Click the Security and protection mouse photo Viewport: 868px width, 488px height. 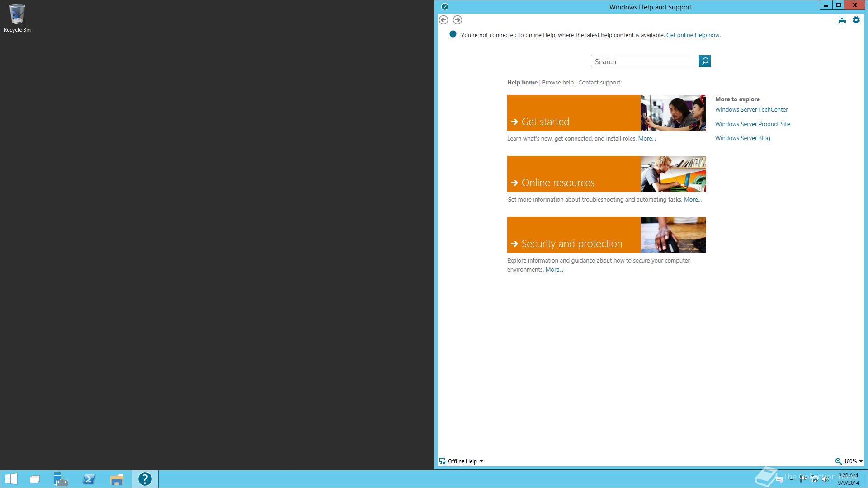(x=673, y=235)
